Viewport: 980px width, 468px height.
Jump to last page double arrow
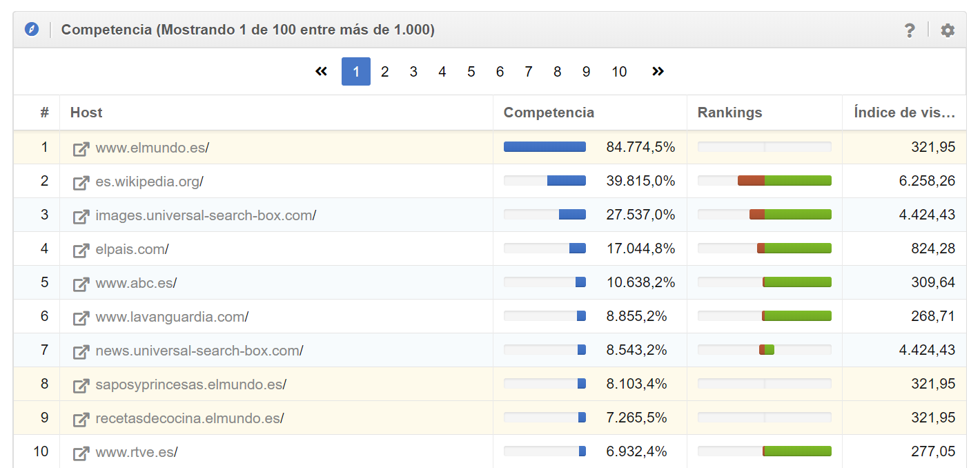click(x=658, y=72)
